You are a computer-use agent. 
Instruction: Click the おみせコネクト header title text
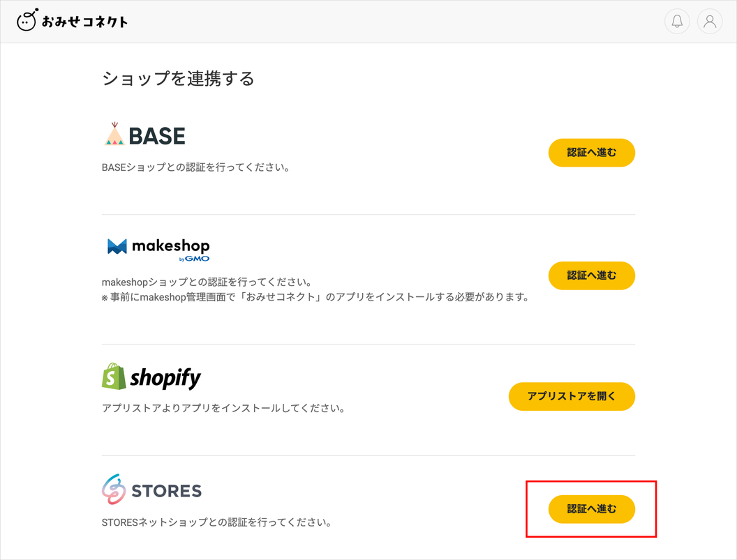[84, 22]
